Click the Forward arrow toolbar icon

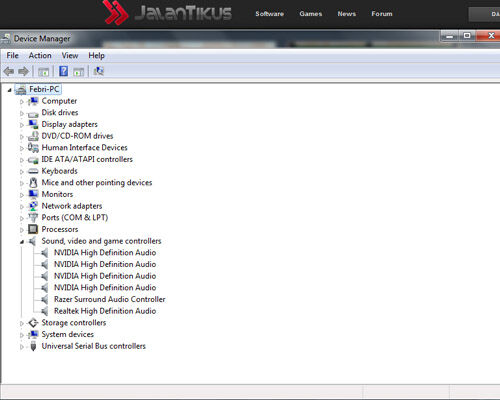tap(23, 71)
